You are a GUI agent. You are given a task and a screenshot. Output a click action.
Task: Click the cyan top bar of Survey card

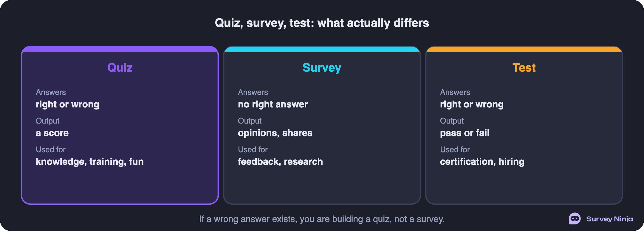(322, 49)
